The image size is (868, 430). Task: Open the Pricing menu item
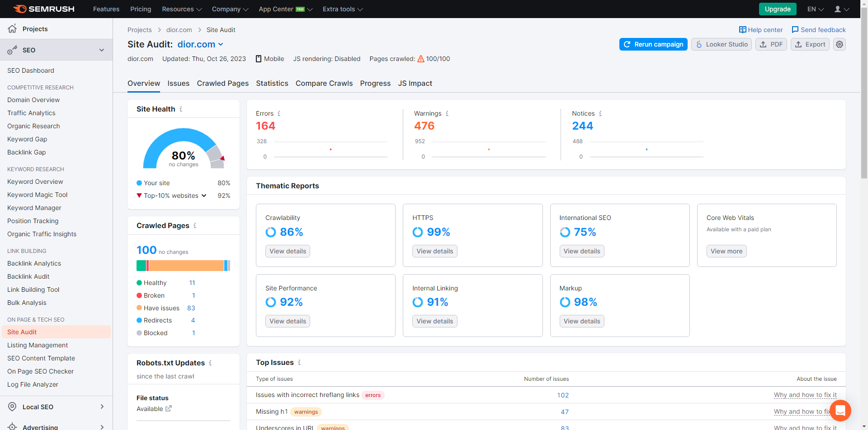click(x=141, y=9)
